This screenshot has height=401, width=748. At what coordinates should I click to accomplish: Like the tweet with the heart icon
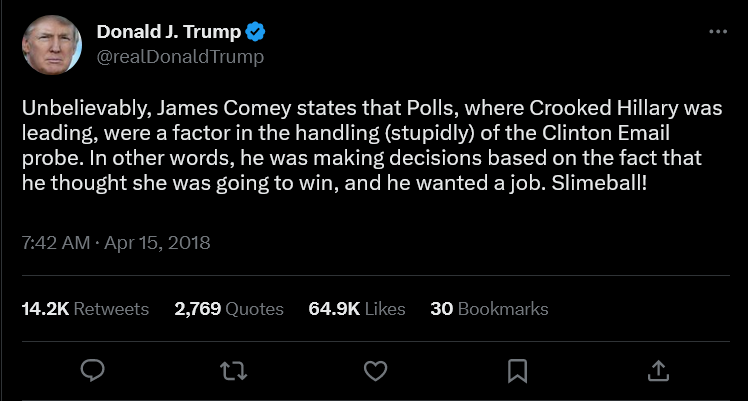375,371
